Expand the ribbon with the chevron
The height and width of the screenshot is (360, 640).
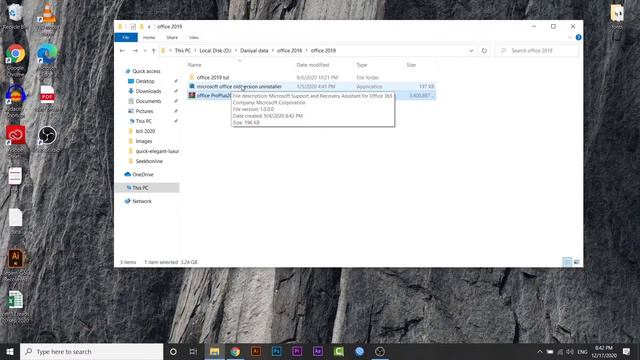tap(570, 38)
